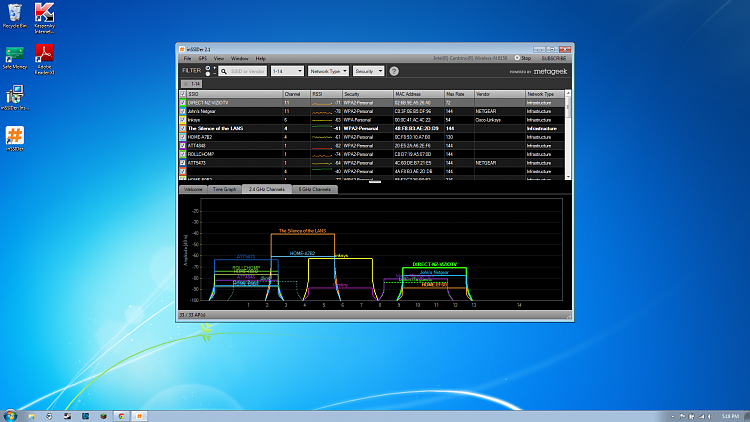This screenshot has height=422, width=750.
Task: Switch to the Welcome tab
Action: tap(193, 189)
